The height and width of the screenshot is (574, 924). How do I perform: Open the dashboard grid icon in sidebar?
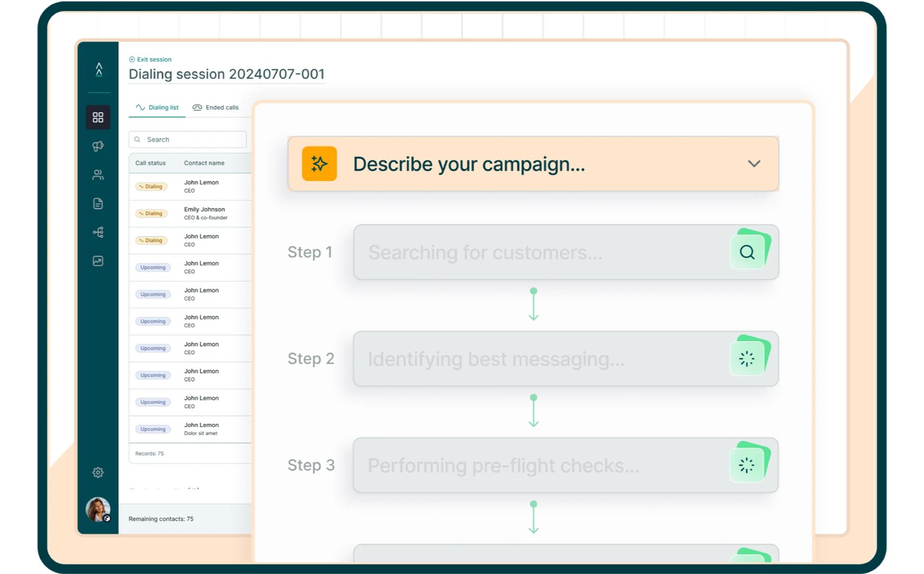click(98, 117)
